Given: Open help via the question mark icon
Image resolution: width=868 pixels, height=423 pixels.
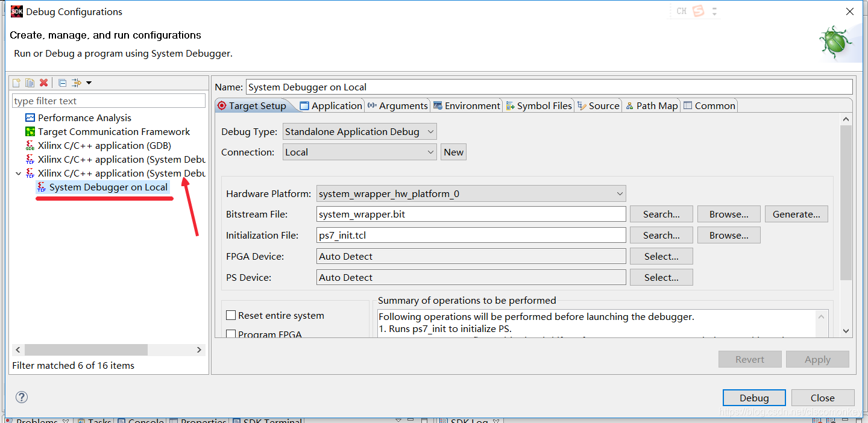Looking at the screenshot, I should [x=22, y=397].
